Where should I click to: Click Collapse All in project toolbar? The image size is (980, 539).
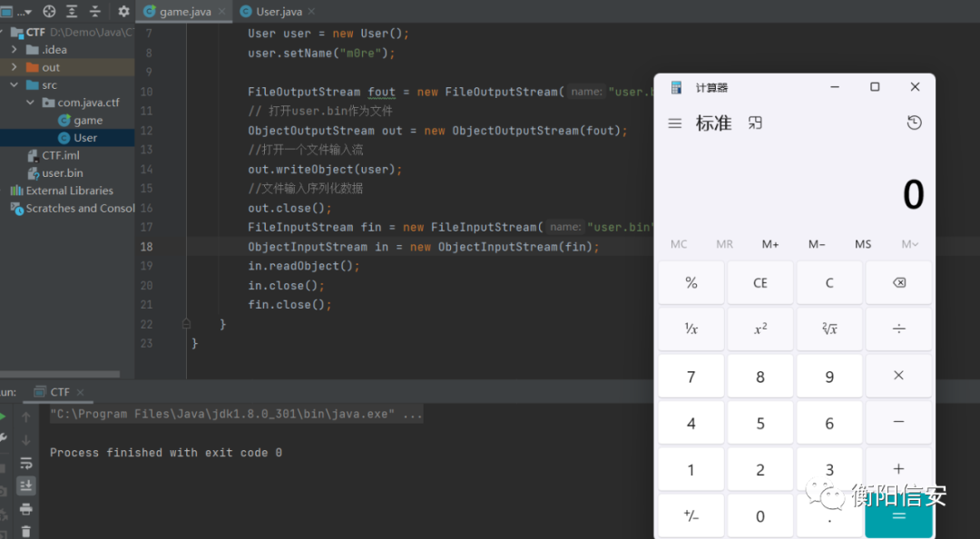click(95, 11)
